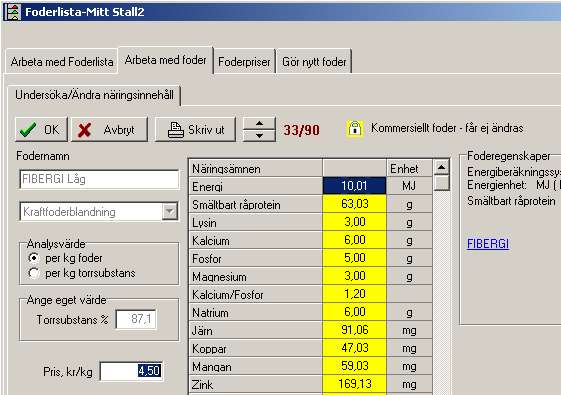Click the Smältbart råprotein value 63,03
This screenshot has height=395, width=561.
[354, 204]
